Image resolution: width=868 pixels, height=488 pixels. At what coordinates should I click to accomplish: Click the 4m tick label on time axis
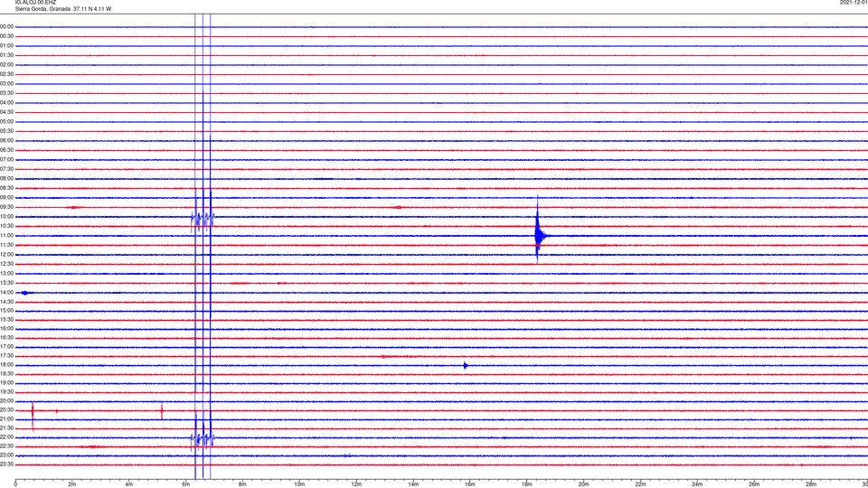(x=129, y=484)
